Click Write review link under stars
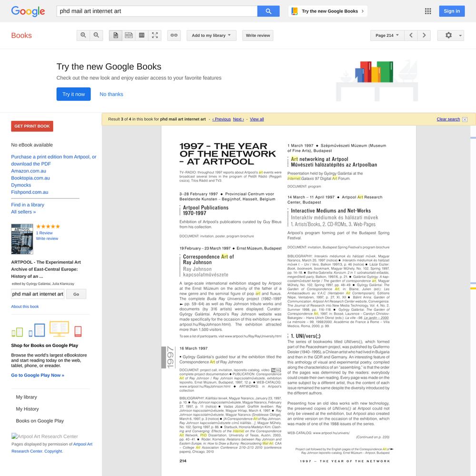The image size is (476, 476). 47,238
